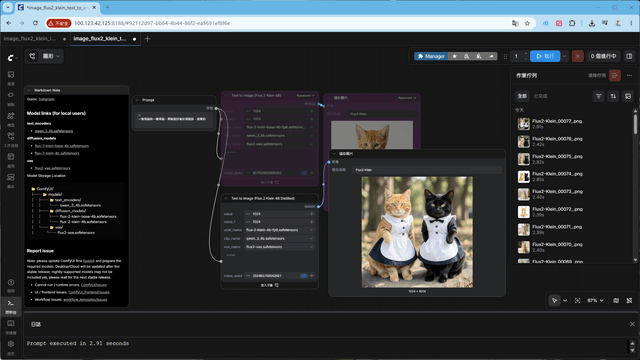Open the job queue more options
The height and width of the screenshot is (360, 640).
pyautogui.click(x=629, y=76)
